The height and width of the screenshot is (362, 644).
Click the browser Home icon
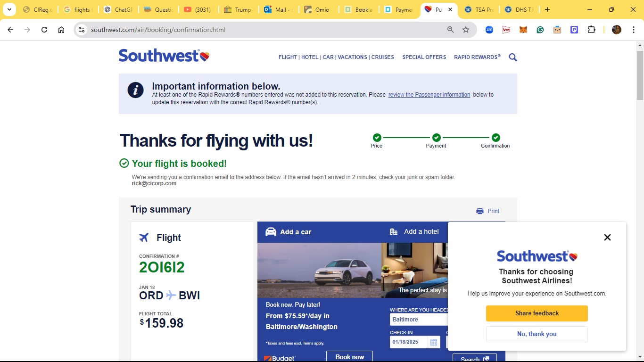(x=61, y=30)
